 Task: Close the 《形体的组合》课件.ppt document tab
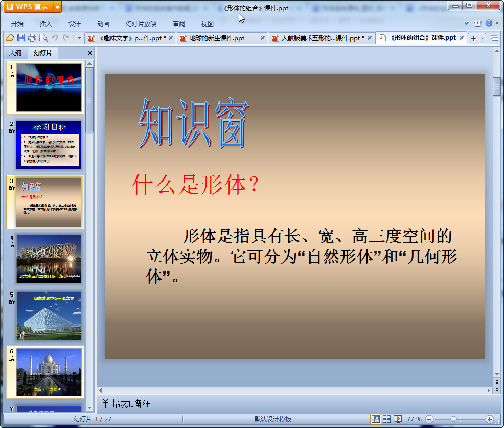pyautogui.click(x=462, y=38)
